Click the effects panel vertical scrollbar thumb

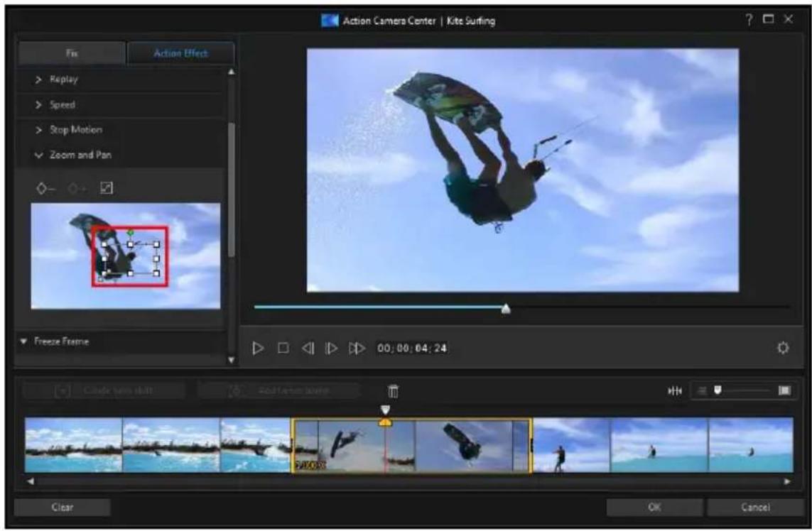click(232, 189)
